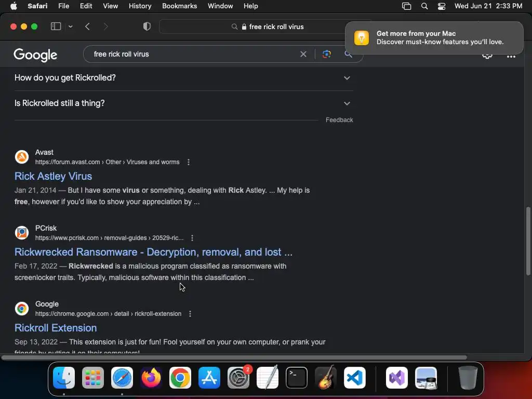
Task: Expand 'How do you get Rickrolled?' question
Action: 184,78
